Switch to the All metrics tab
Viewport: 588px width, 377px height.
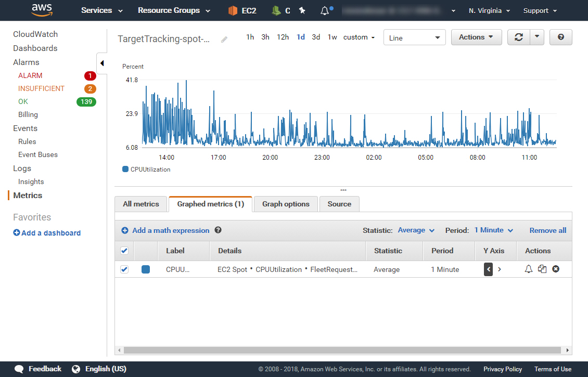[141, 204]
